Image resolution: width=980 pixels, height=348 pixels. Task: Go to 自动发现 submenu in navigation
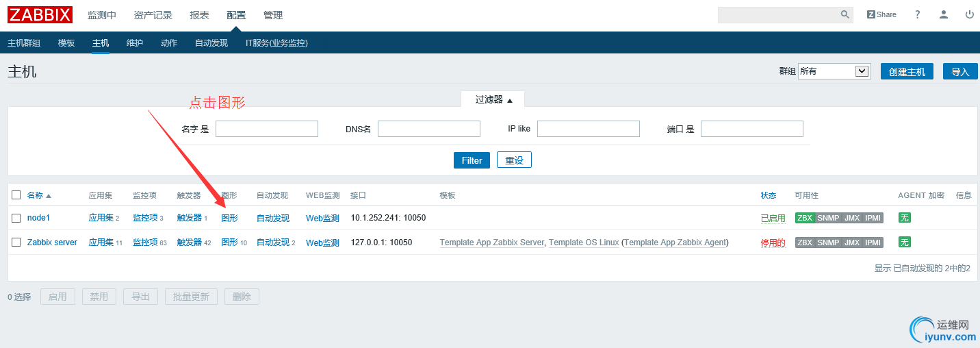pyautogui.click(x=211, y=42)
